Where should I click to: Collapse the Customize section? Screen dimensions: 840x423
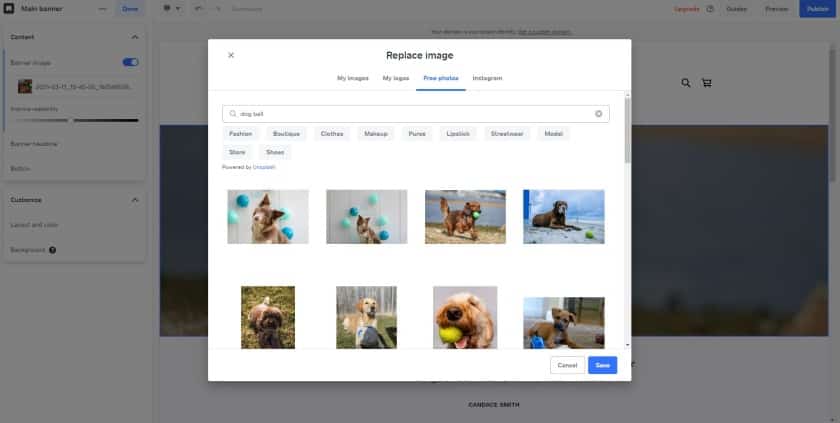[x=135, y=200]
